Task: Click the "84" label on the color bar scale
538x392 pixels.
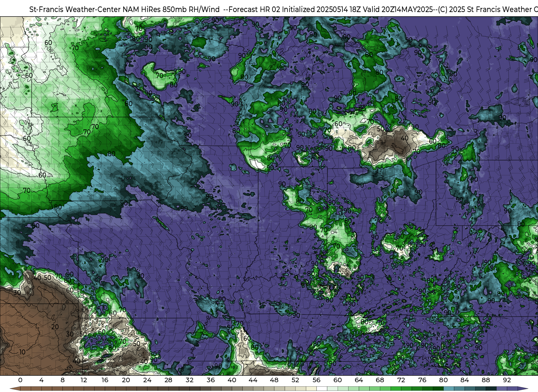Action: point(465,380)
